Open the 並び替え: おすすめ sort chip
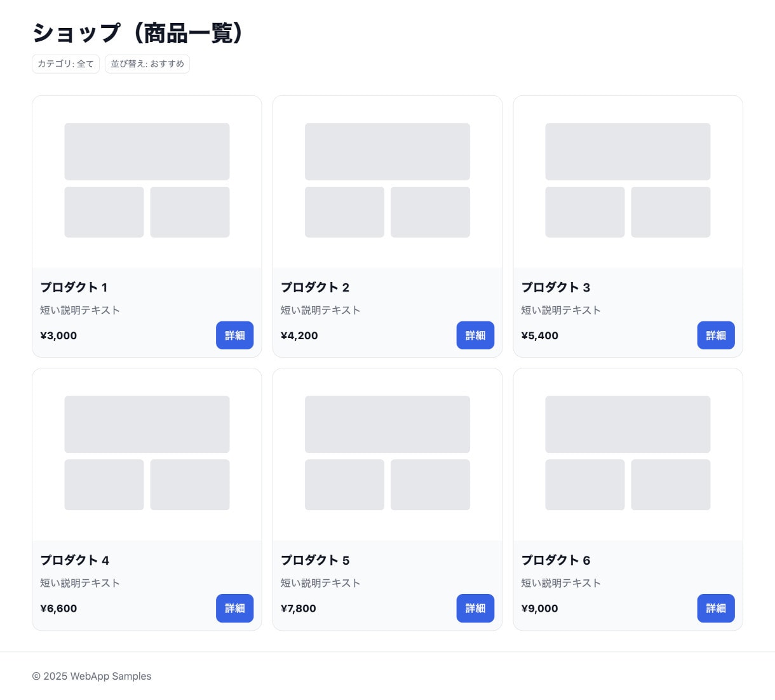 [x=147, y=64]
